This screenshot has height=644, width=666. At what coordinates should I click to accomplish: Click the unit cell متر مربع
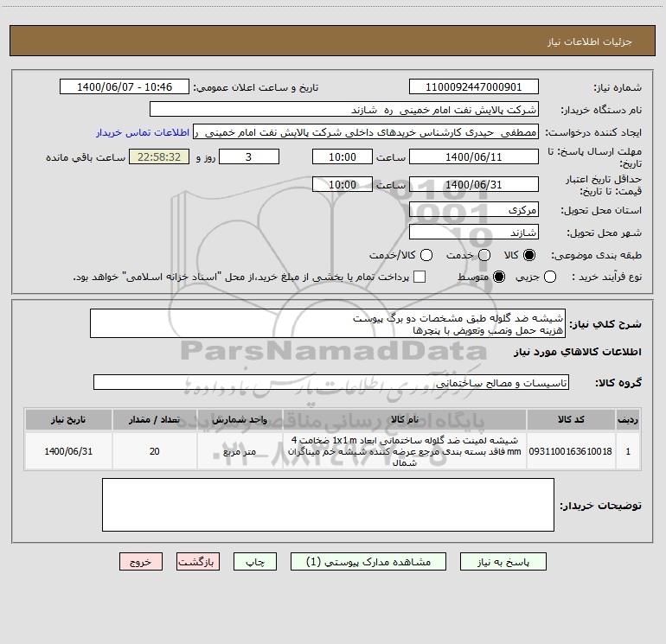240,451
